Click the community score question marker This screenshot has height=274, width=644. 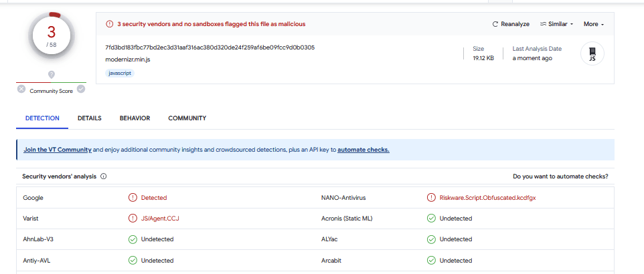point(52,75)
